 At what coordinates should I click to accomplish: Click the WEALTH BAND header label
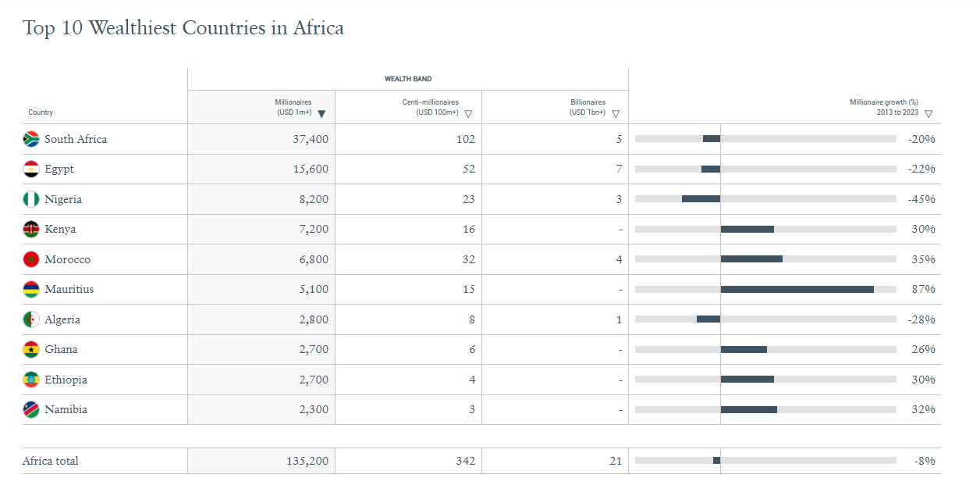408,79
